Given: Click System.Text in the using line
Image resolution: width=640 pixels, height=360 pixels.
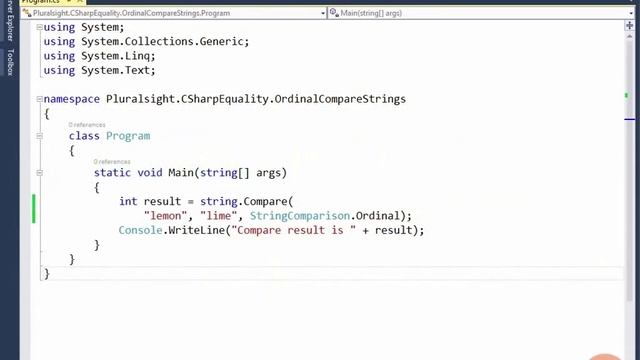Looking at the screenshot, I should coord(115,70).
